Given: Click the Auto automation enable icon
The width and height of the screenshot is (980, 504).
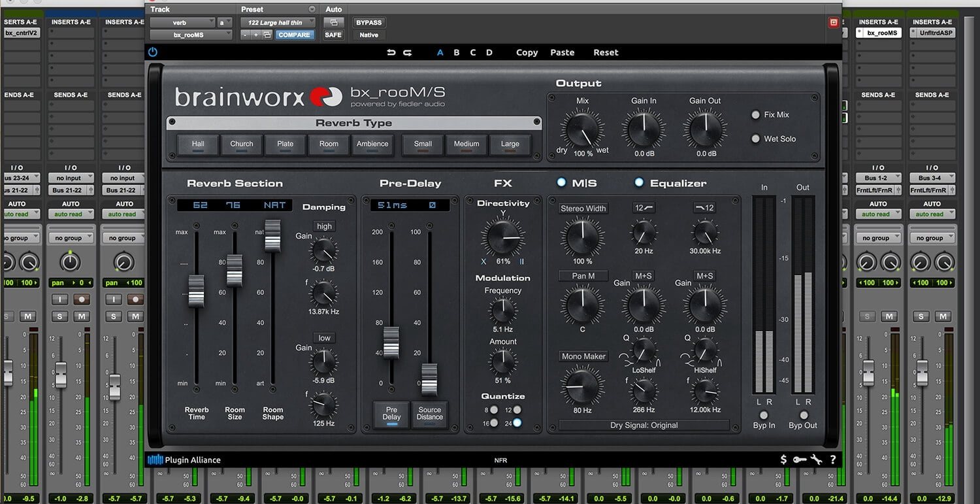Looking at the screenshot, I should pyautogui.click(x=333, y=22).
